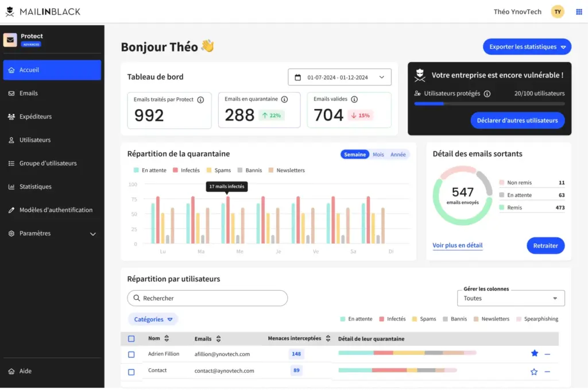Click Déclarer d'autres utilisateurs button

(x=517, y=121)
